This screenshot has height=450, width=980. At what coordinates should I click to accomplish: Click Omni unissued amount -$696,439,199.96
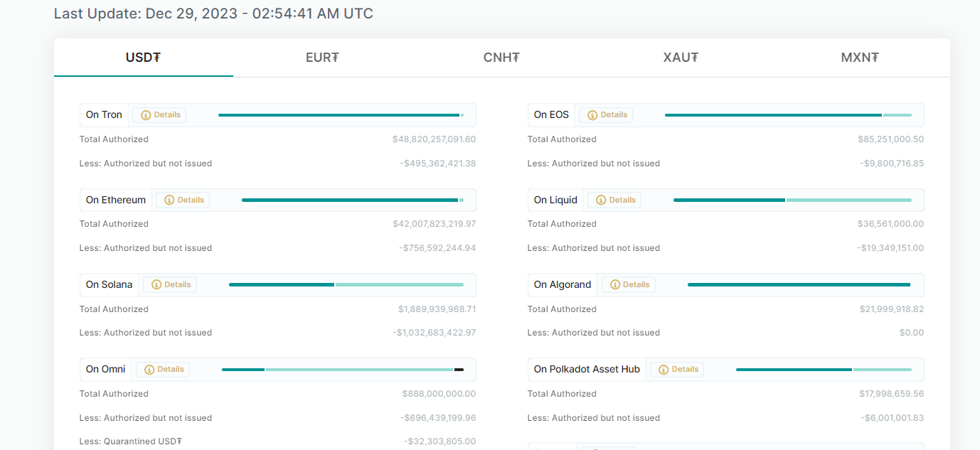click(x=438, y=418)
